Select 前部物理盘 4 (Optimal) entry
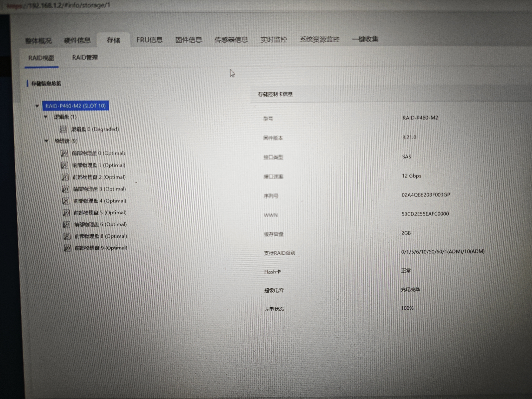This screenshot has height=399, width=532. (100, 201)
